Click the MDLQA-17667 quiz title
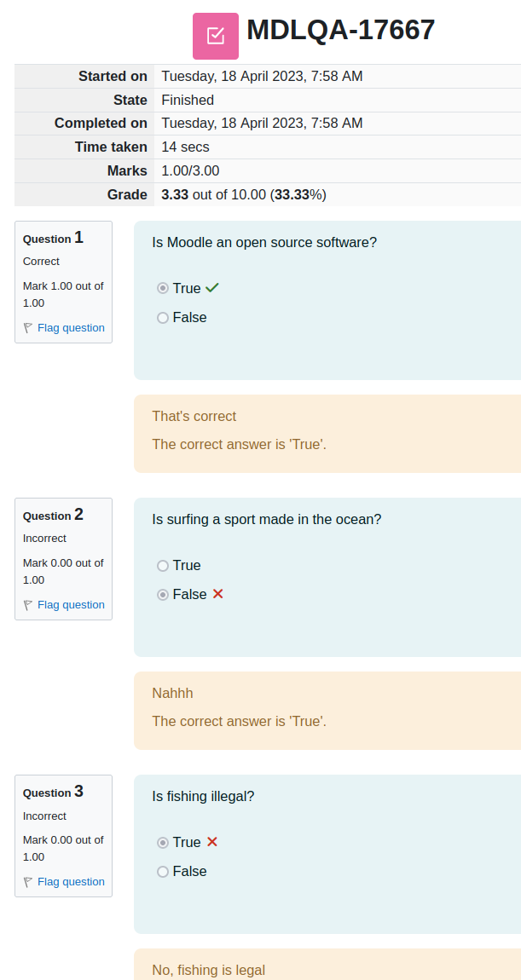 pyautogui.click(x=341, y=29)
